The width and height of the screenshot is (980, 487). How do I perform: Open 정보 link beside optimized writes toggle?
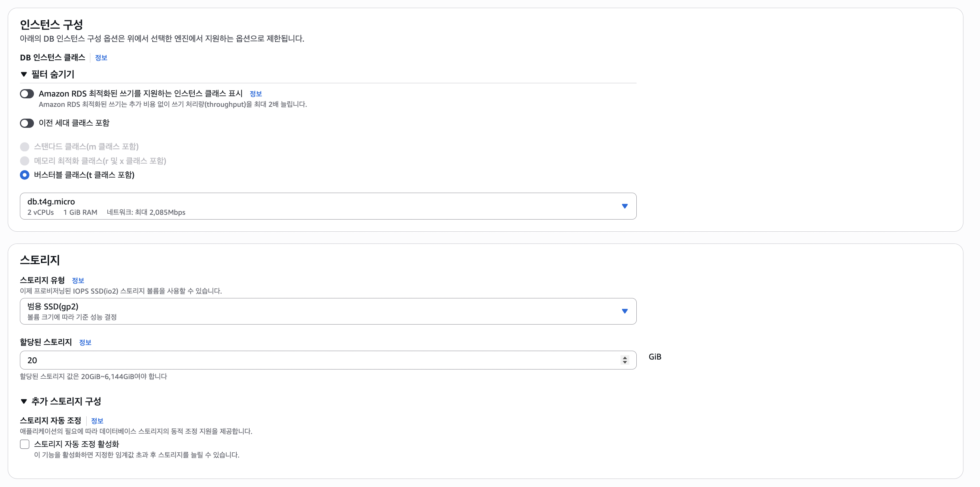[256, 94]
